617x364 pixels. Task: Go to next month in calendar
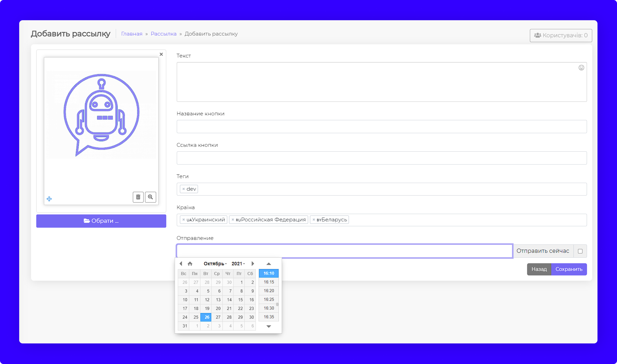(x=253, y=263)
